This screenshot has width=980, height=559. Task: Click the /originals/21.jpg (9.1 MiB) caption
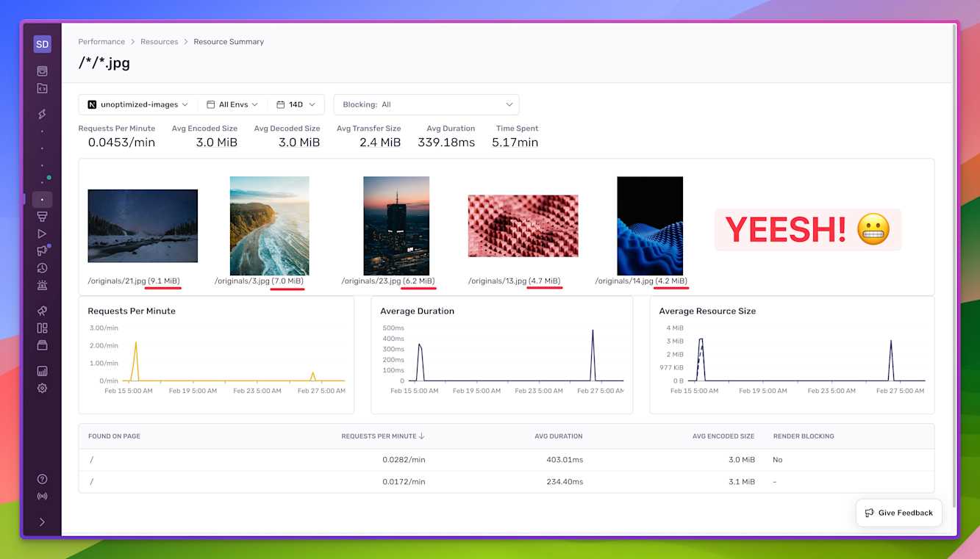(x=134, y=281)
